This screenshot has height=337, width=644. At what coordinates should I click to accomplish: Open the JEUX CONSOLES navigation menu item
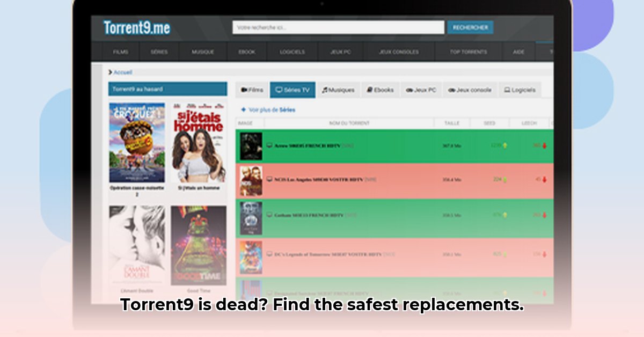pyautogui.click(x=399, y=52)
